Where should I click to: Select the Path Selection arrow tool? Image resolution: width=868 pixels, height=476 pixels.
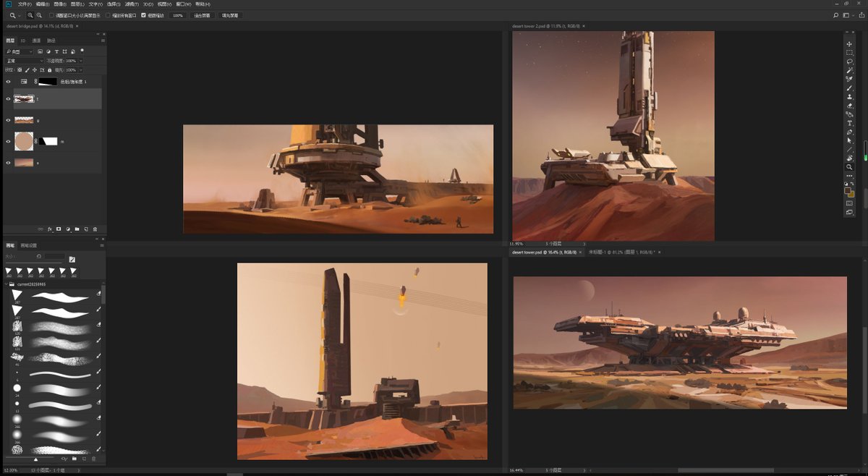point(849,140)
